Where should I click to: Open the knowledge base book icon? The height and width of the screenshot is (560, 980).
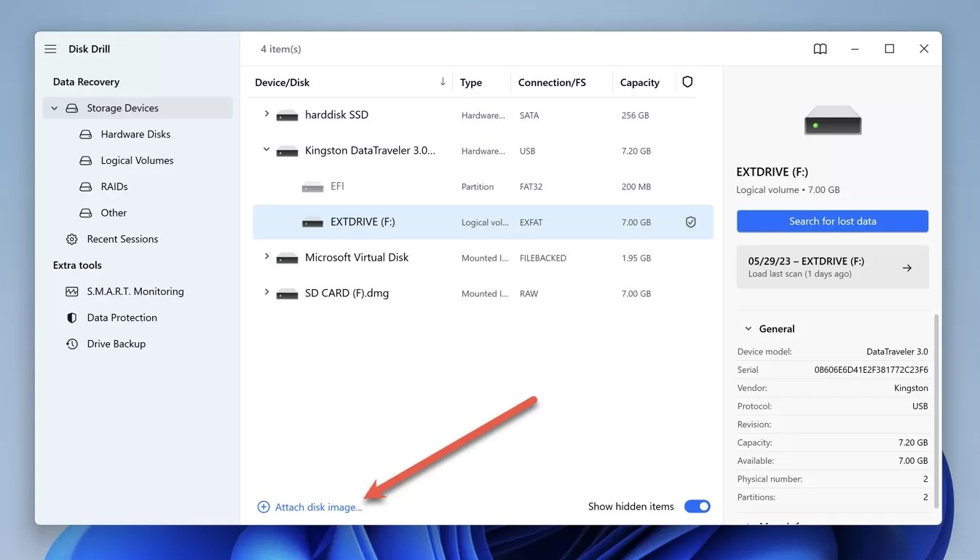[820, 48]
